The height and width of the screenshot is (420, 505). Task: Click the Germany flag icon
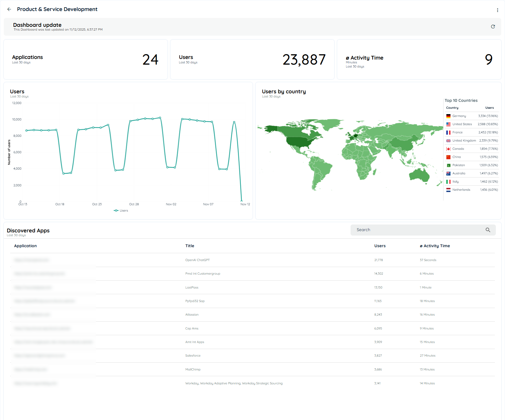coord(448,116)
